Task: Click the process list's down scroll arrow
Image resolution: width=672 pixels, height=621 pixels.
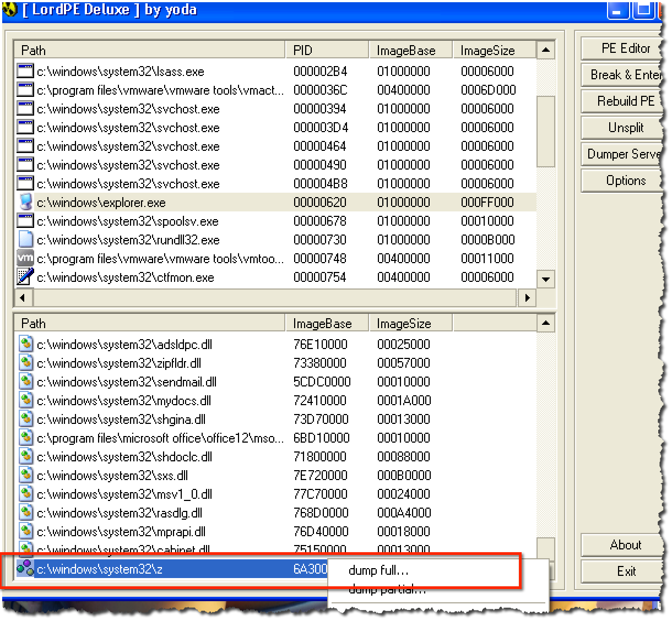Action: (545, 280)
